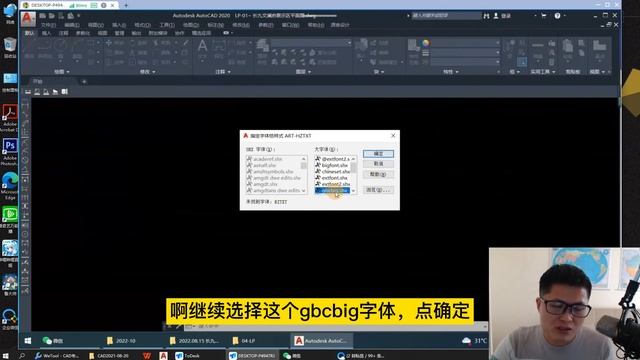Click scroll-down arrow of big font list
Image resolution: width=640 pixels, height=360 pixels.
tap(353, 191)
